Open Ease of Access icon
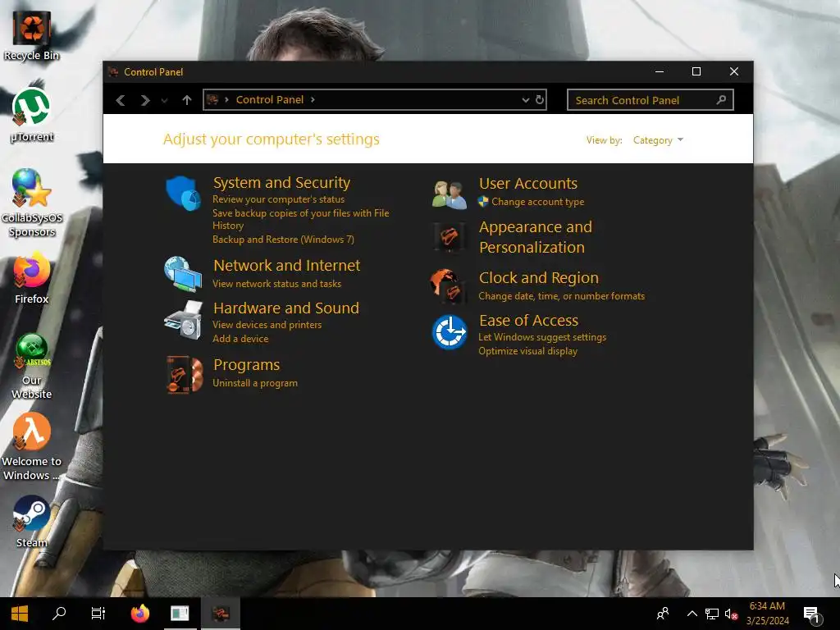840x630 pixels. [x=450, y=332]
